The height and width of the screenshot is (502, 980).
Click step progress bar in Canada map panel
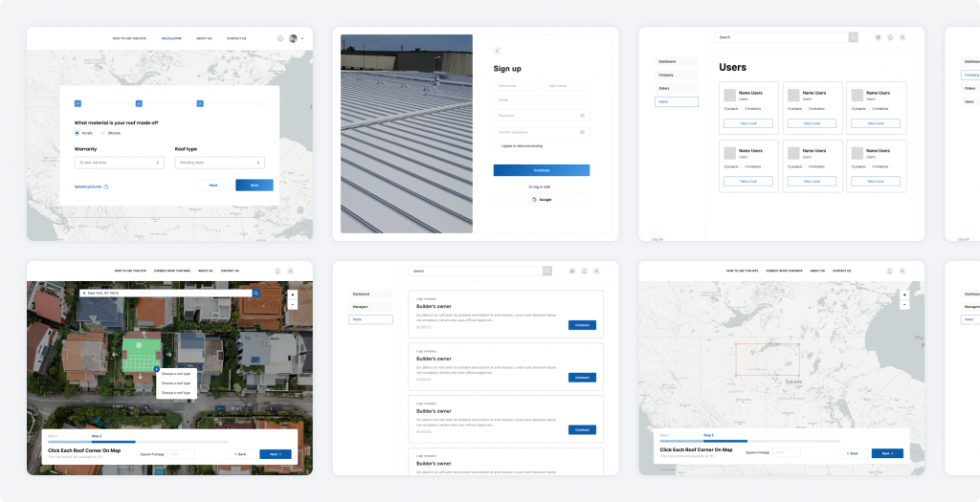tap(750, 441)
